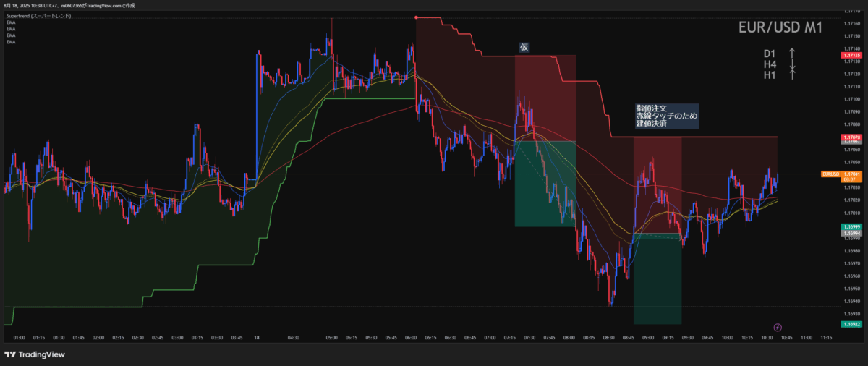Select the Supertrend (スーパートレンド) indicator legend
The height and width of the screenshot is (366, 868).
coord(38,15)
